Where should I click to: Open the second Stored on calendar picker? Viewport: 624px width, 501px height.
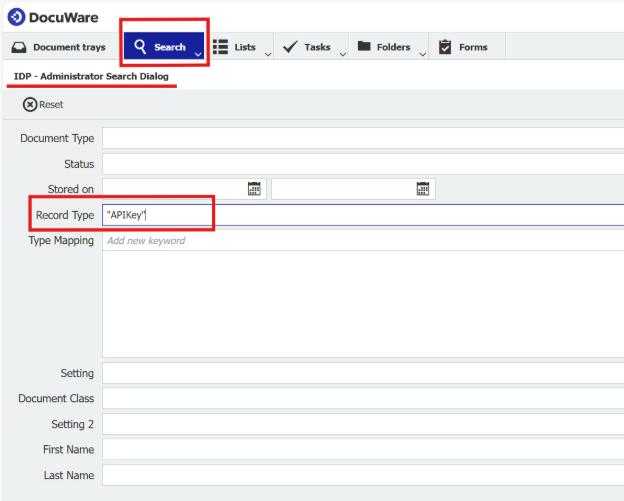pyautogui.click(x=423, y=189)
